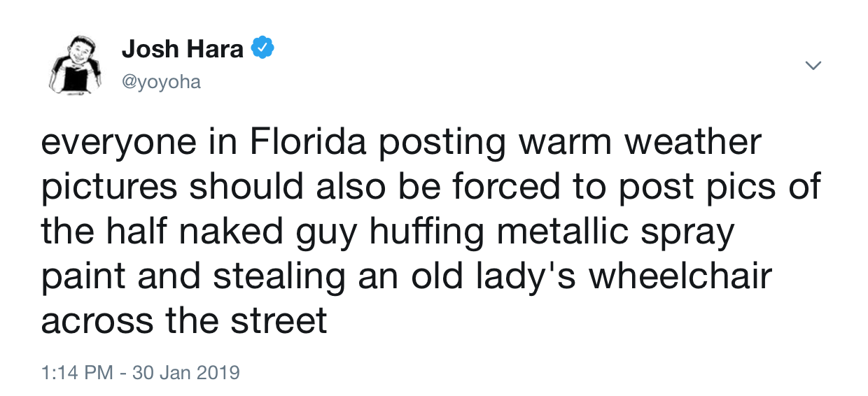Click the word "wheelchair" in the tweet
868x396 pixels.
click(x=680, y=276)
